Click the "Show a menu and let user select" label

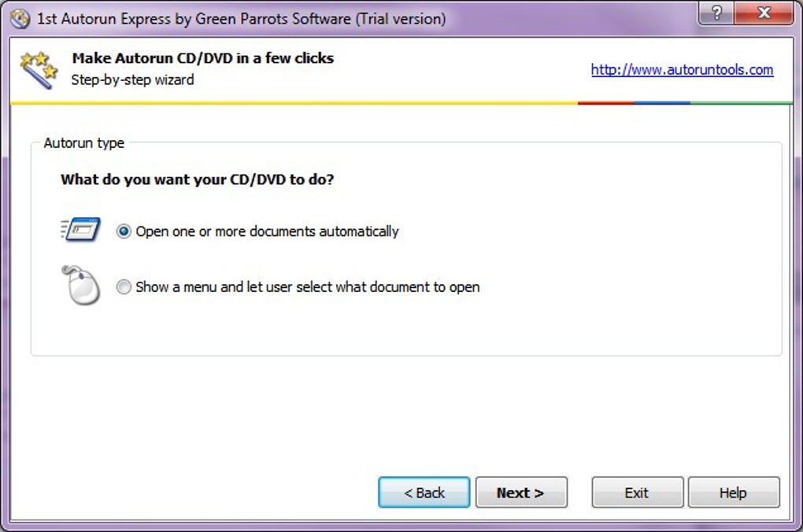(307, 287)
